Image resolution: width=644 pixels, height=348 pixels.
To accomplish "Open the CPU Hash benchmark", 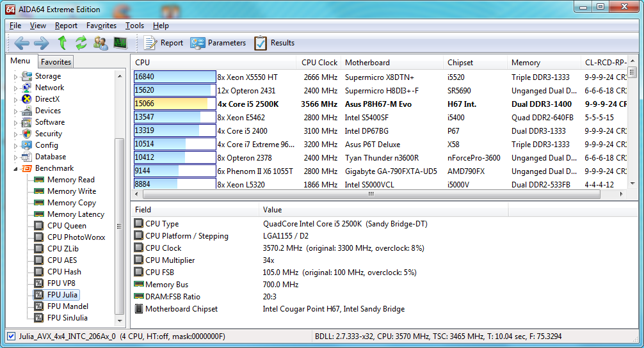I will [64, 272].
